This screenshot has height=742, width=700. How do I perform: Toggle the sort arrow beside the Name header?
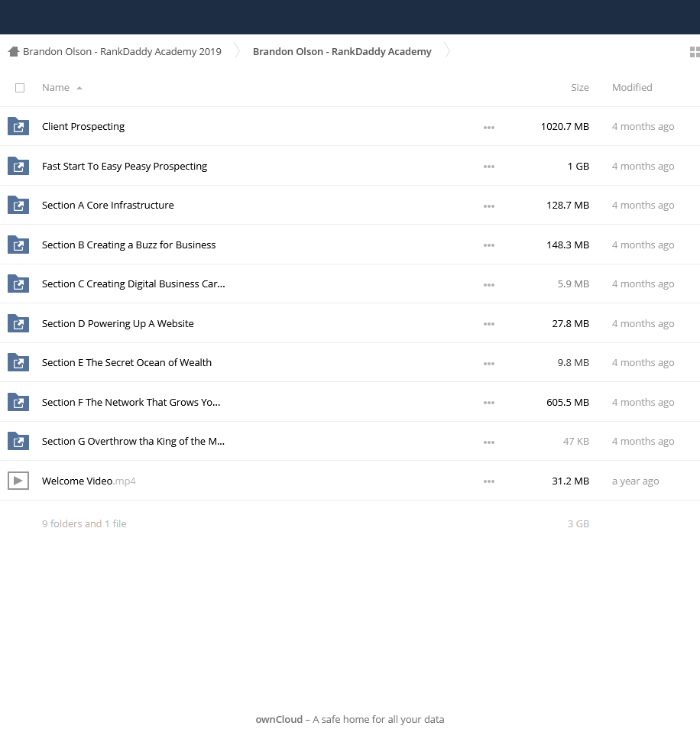(79, 88)
